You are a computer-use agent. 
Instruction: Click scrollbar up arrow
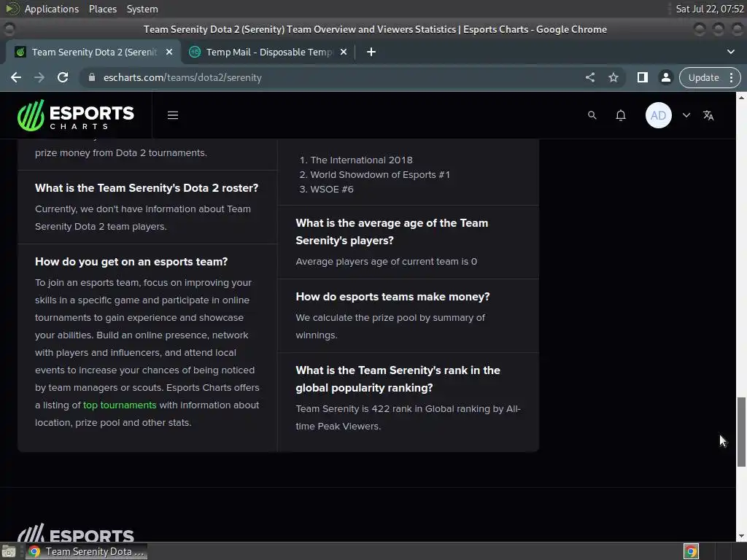741,97
